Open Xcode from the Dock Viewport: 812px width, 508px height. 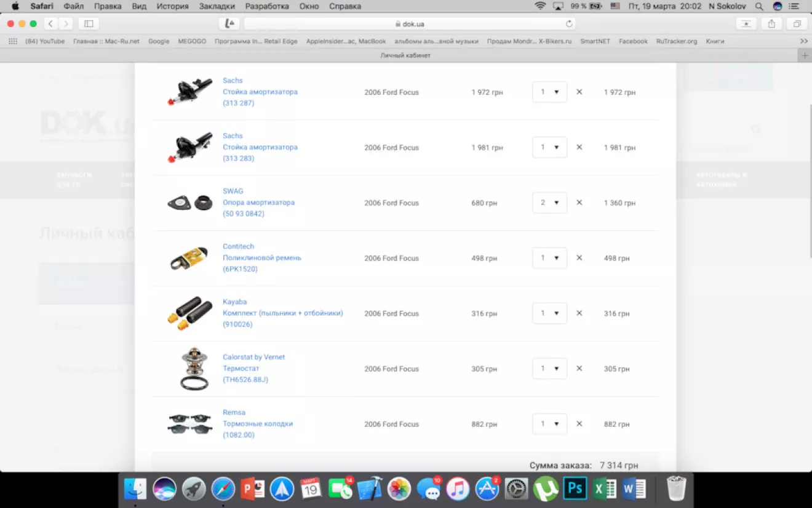coord(370,490)
